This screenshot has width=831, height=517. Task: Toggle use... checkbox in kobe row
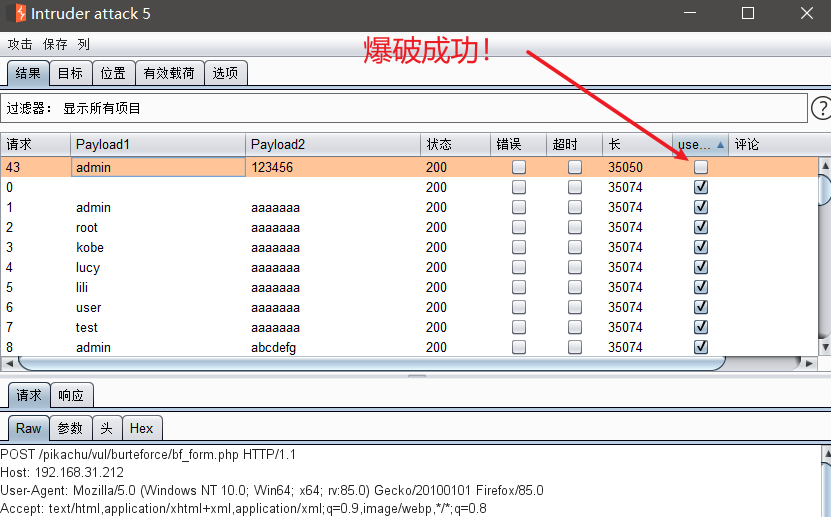[x=701, y=247]
